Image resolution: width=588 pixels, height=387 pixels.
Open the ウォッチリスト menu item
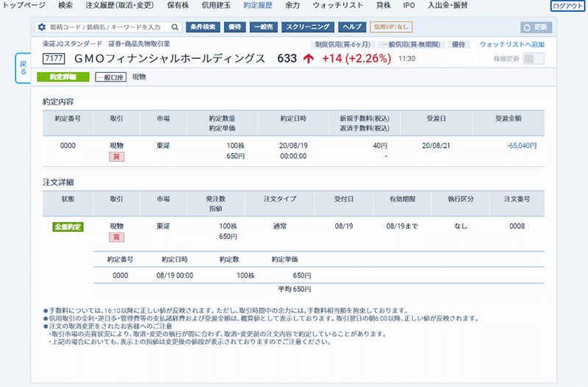[337, 5]
